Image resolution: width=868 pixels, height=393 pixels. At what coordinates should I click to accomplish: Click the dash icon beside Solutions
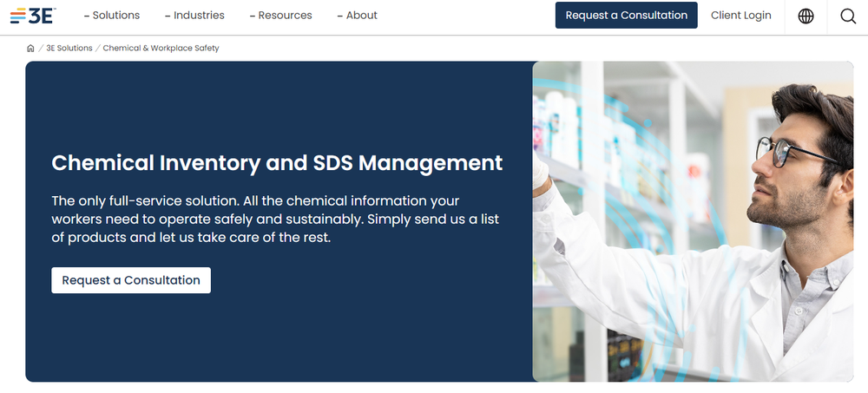point(87,16)
